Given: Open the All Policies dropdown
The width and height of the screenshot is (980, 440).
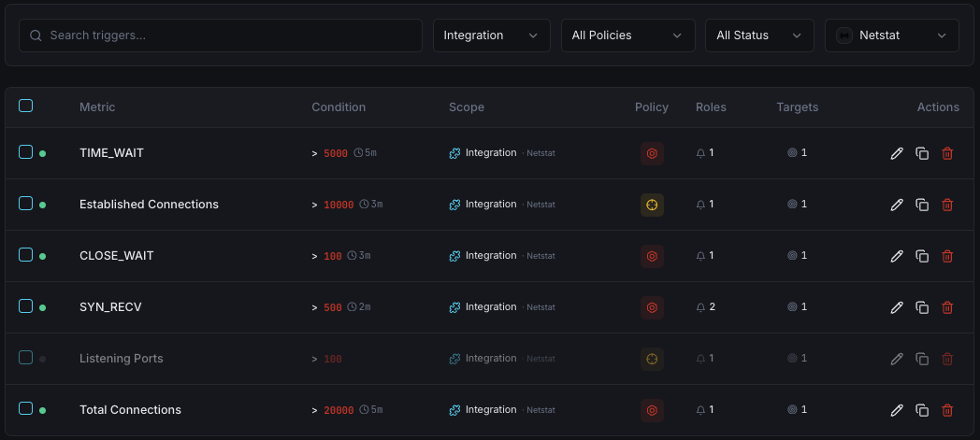Looking at the screenshot, I should coord(628,35).
